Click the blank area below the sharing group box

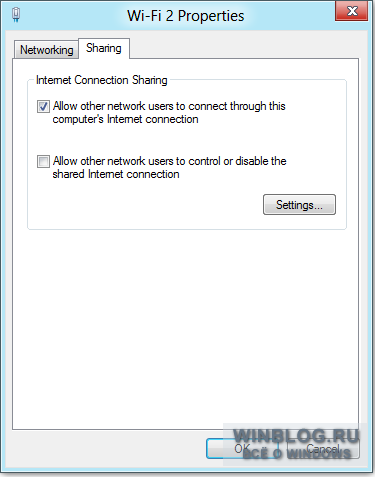point(186,328)
